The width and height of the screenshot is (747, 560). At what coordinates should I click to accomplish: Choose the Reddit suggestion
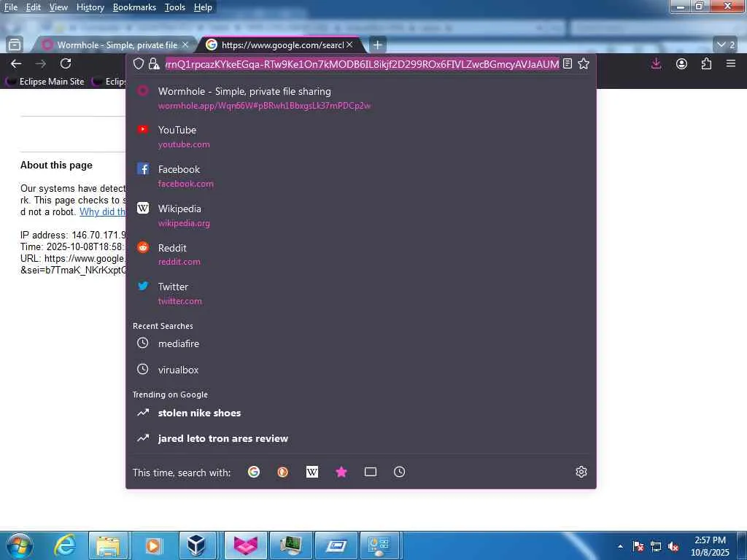click(360, 254)
